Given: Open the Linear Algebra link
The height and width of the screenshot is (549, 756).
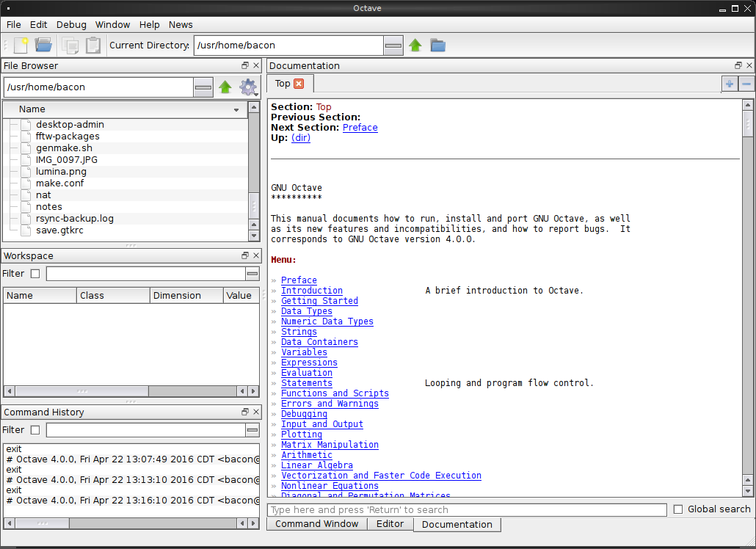Looking at the screenshot, I should [x=317, y=465].
